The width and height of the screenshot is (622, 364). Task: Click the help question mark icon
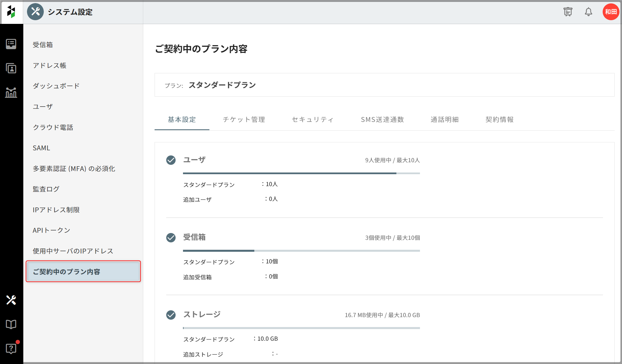click(x=11, y=348)
